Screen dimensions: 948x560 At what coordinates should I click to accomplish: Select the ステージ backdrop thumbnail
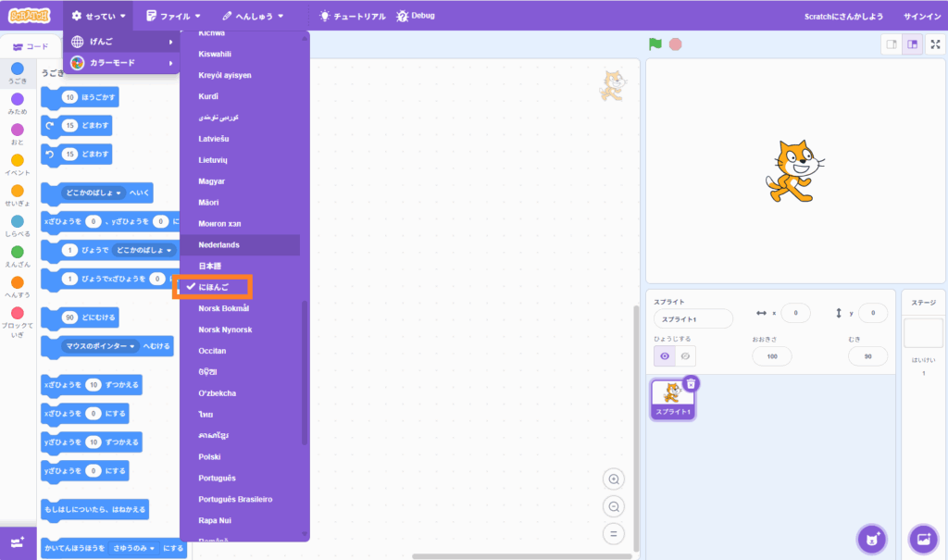coord(923,332)
